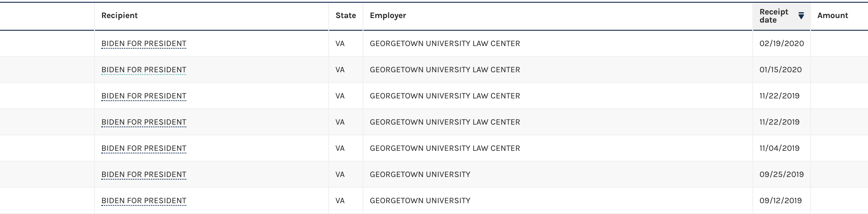Click the 11/04/2019 receipt date cell
868x214 pixels.
pos(779,149)
